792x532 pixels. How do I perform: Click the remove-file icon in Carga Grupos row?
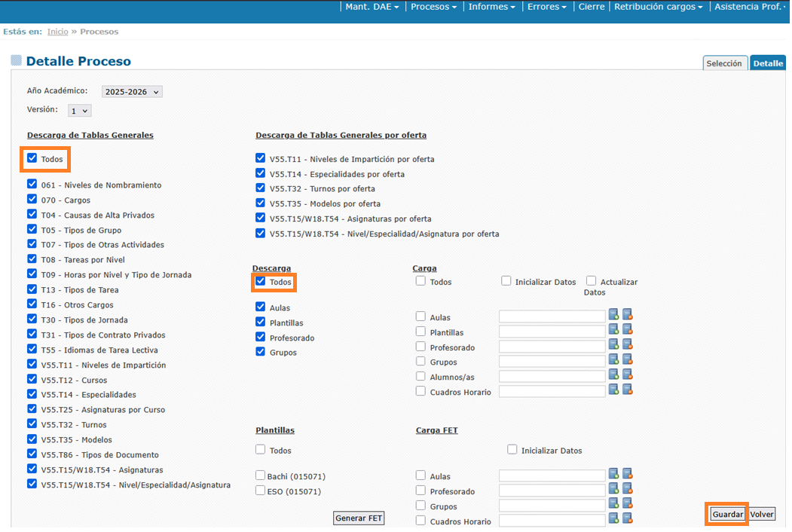(627, 359)
